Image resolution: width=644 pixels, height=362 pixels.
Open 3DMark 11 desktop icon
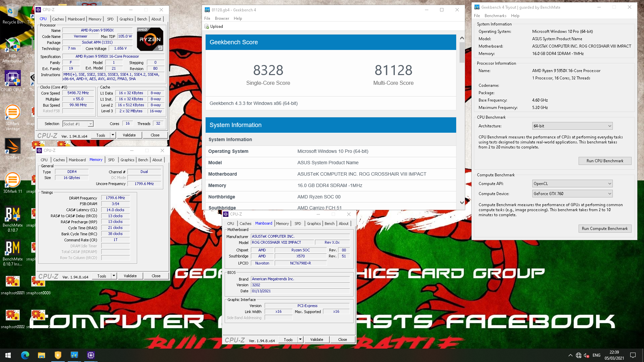[x=12, y=183]
